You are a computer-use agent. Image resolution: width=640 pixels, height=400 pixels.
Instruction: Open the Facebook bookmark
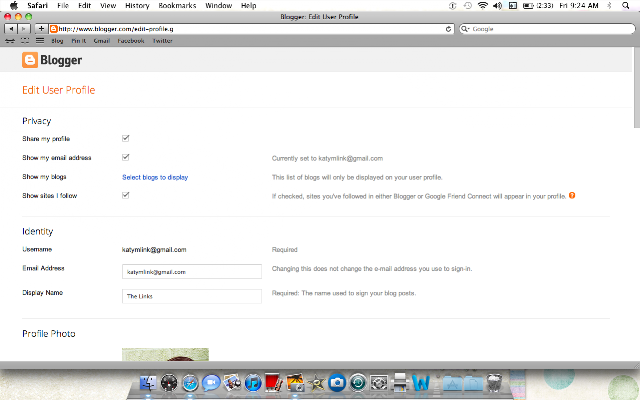click(x=131, y=41)
